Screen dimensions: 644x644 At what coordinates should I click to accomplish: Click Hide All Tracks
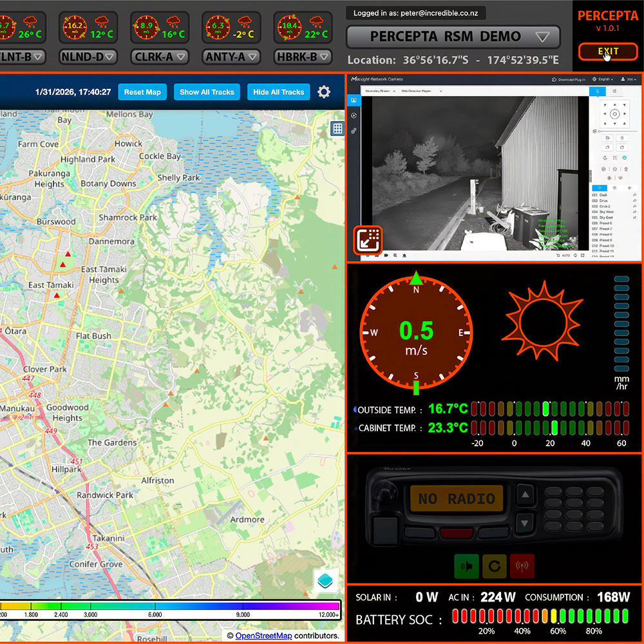[278, 92]
